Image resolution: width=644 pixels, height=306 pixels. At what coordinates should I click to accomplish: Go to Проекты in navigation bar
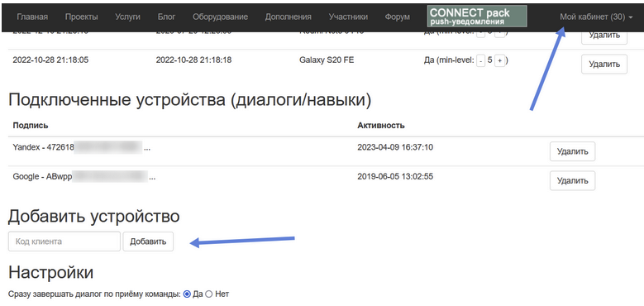81,17
